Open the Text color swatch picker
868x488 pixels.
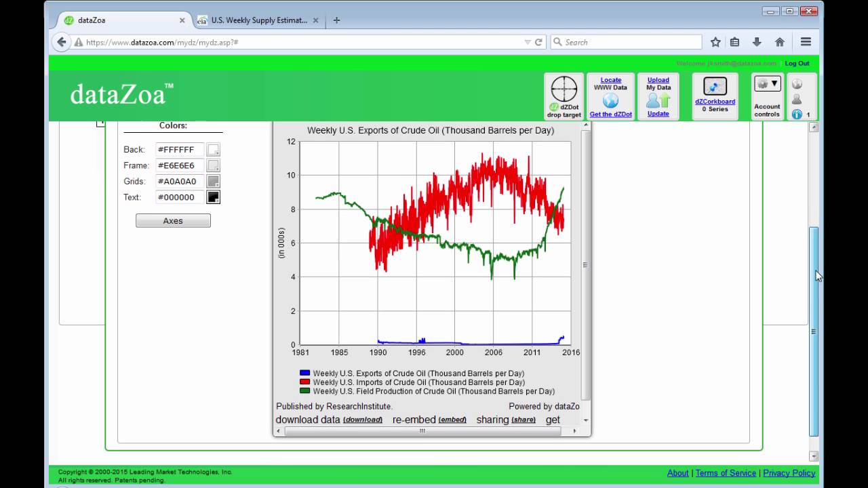(x=213, y=197)
